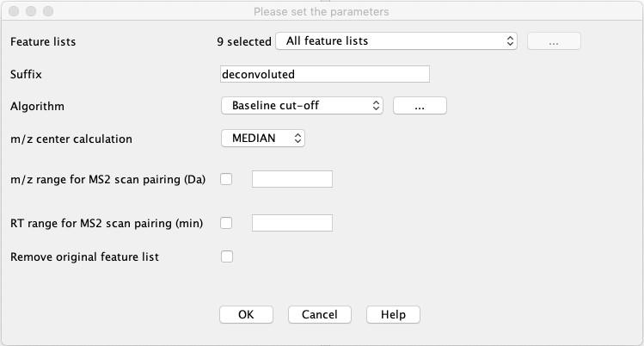The image size is (644, 346).
Task: Check Remove original feature list
Action: point(227,256)
